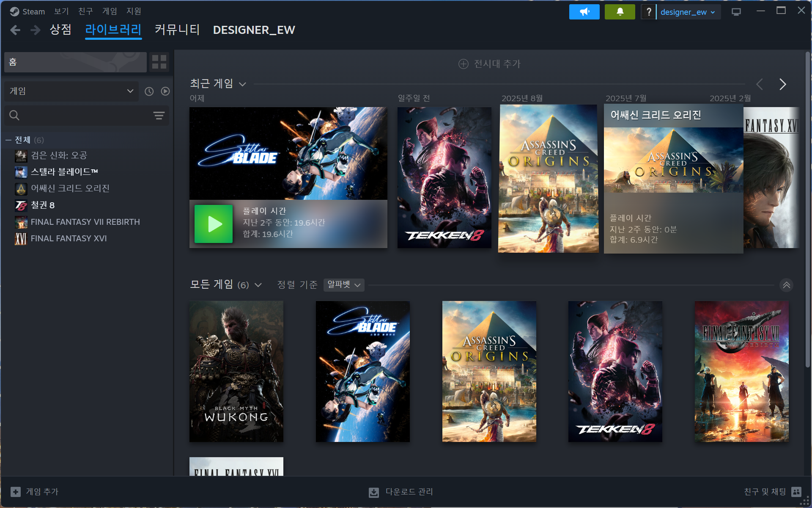Image resolution: width=812 pixels, height=508 pixels.
Task: Switch to Big Picture mode icon
Action: 736,12
